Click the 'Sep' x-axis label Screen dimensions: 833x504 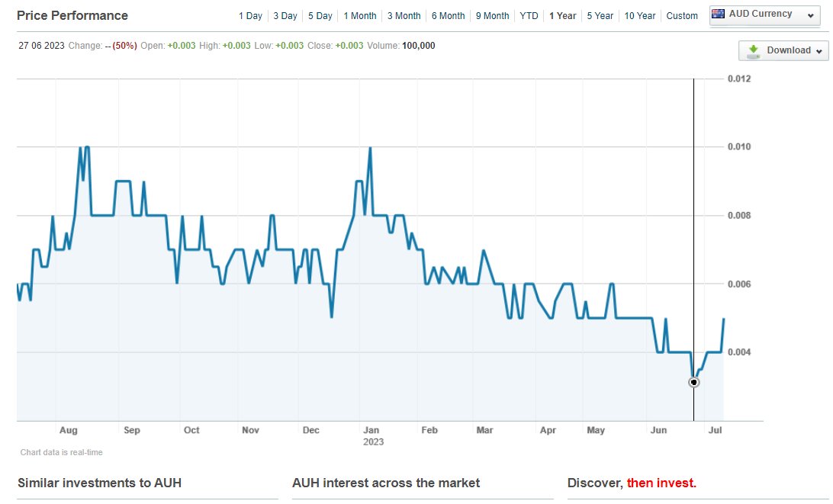coord(132,430)
